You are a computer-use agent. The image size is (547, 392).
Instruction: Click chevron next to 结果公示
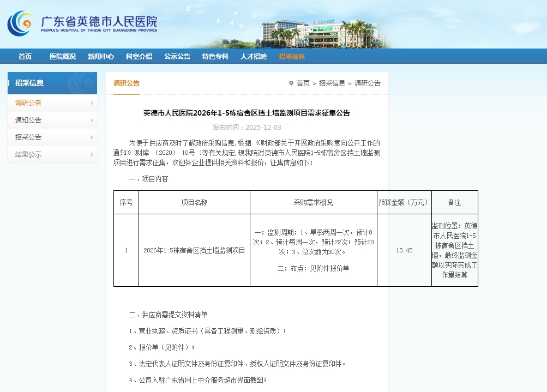(92, 155)
